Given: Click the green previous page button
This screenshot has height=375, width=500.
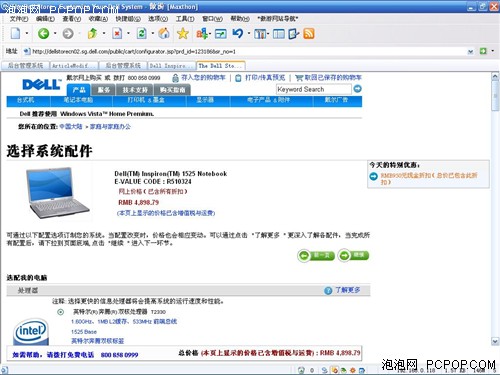Looking at the screenshot, I should pyautogui.click(x=316, y=256).
